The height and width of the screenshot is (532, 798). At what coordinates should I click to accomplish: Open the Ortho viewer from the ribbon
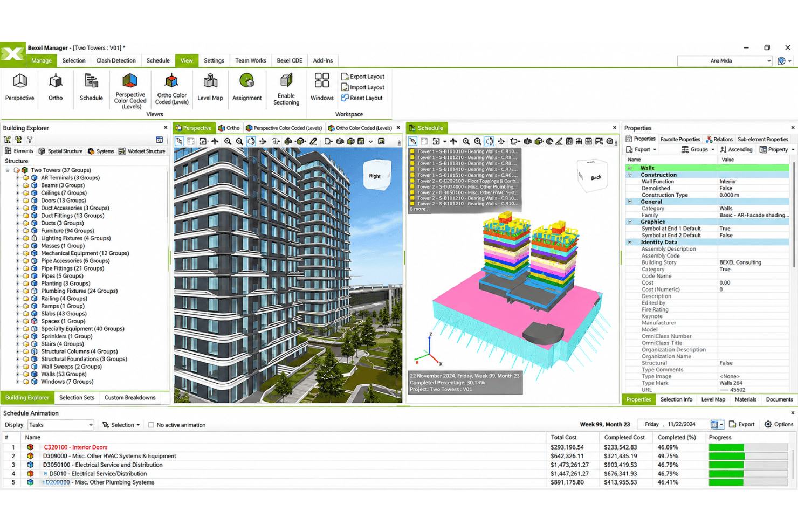click(x=56, y=87)
